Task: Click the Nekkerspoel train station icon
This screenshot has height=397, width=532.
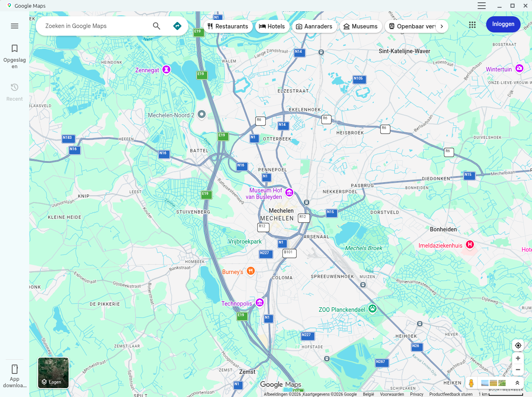Action: 307,202
